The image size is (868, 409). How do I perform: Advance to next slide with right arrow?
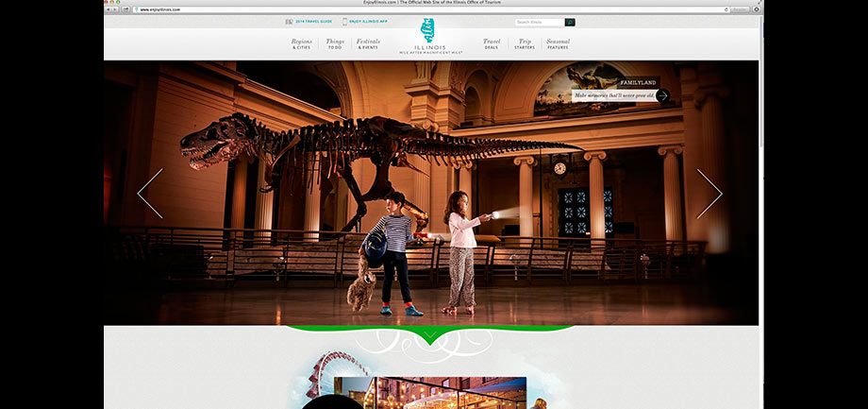(x=709, y=194)
